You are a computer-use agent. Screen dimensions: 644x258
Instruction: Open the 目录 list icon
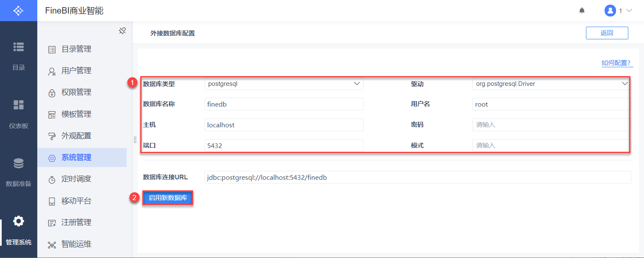[19, 47]
